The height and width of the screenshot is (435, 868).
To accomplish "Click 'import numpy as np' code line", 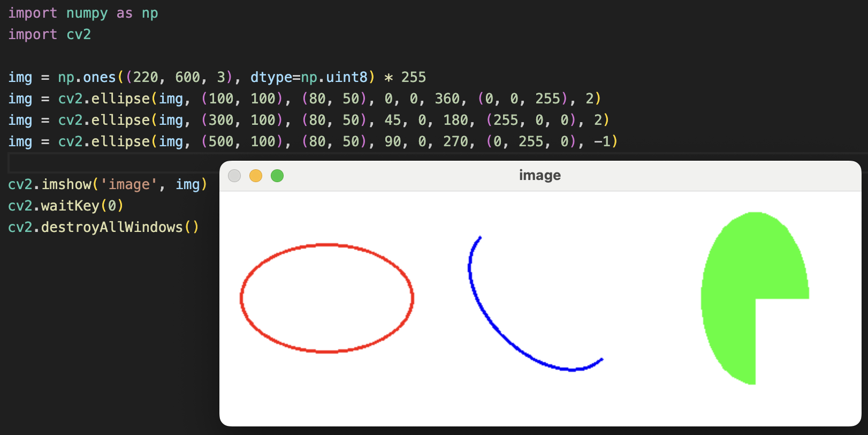I will pyautogui.click(x=83, y=13).
